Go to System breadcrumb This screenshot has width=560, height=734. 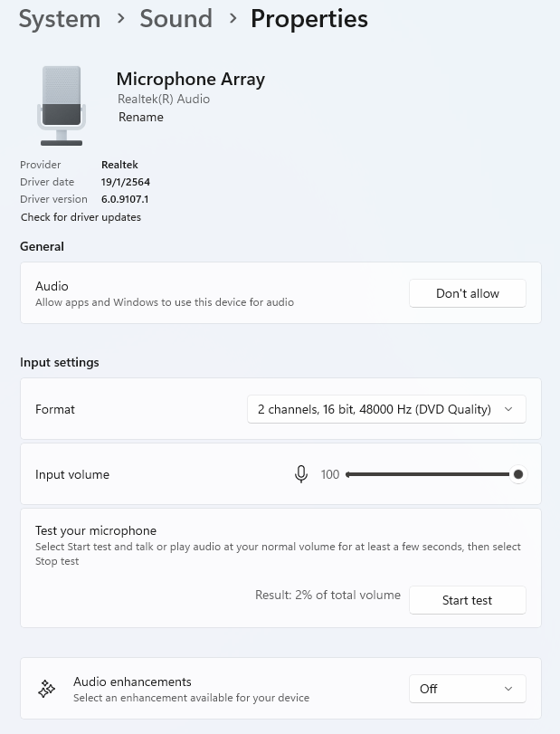60,19
